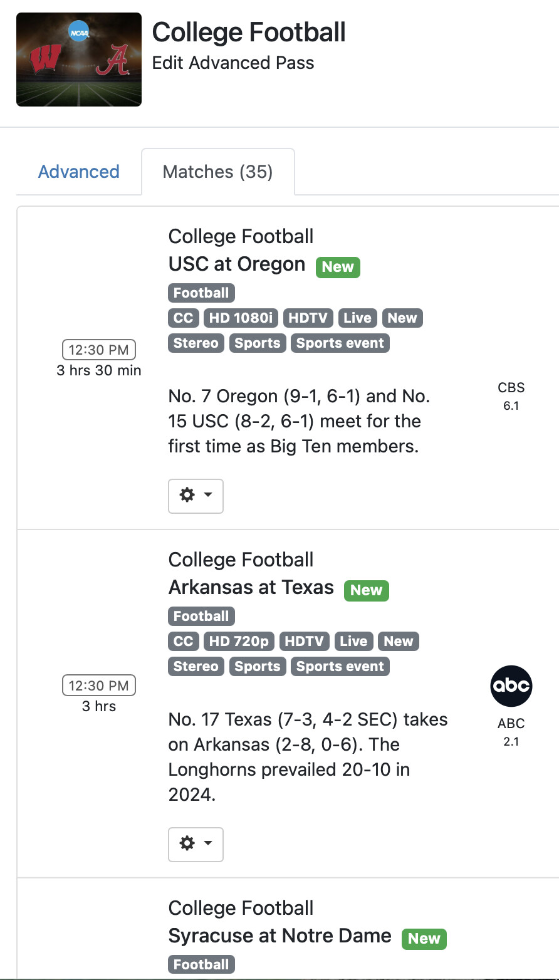
Task: Click the green New badge beside USC at Oregon
Action: (x=338, y=266)
